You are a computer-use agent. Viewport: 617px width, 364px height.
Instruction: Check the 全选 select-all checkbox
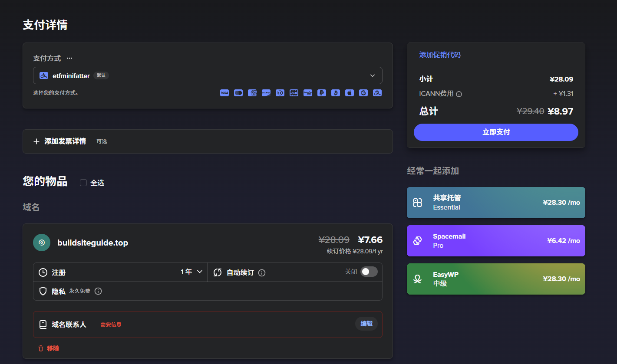point(83,183)
